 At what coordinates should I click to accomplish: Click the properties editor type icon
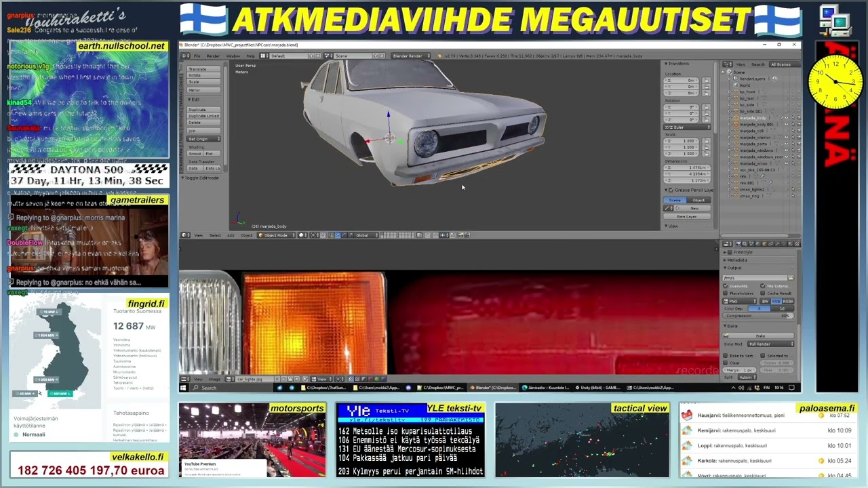coord(726,244)
